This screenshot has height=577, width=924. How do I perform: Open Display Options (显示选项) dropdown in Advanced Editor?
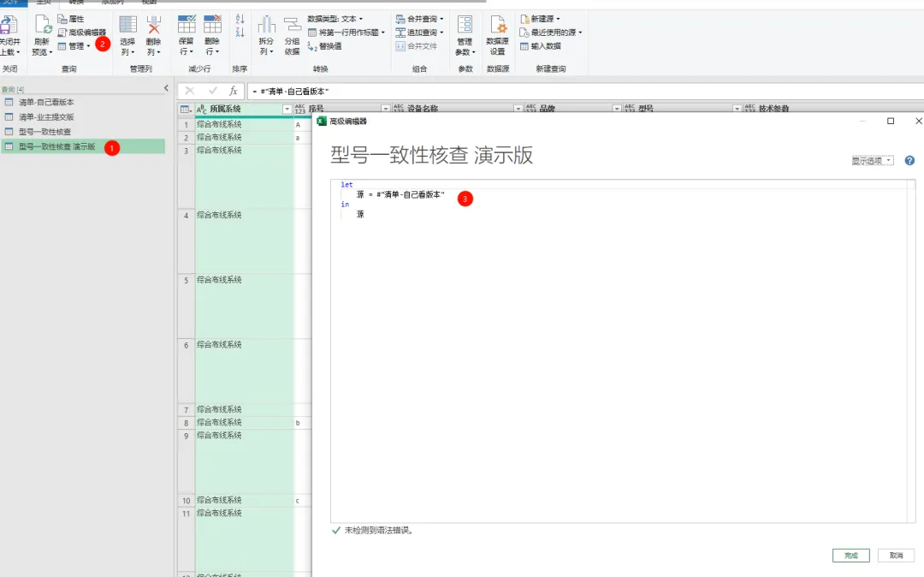(x=872, y=160)
